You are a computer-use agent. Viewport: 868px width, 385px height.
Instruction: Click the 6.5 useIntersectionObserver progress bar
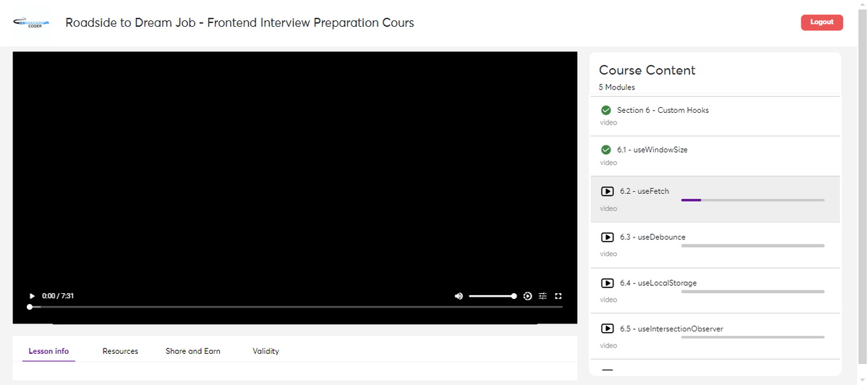click(x=753, y=337)
